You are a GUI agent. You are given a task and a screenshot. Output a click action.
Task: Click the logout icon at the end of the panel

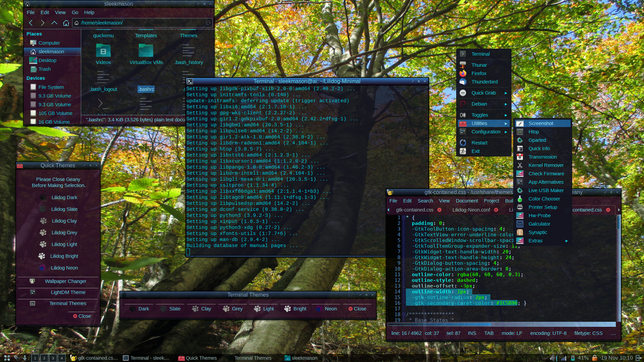639,358
